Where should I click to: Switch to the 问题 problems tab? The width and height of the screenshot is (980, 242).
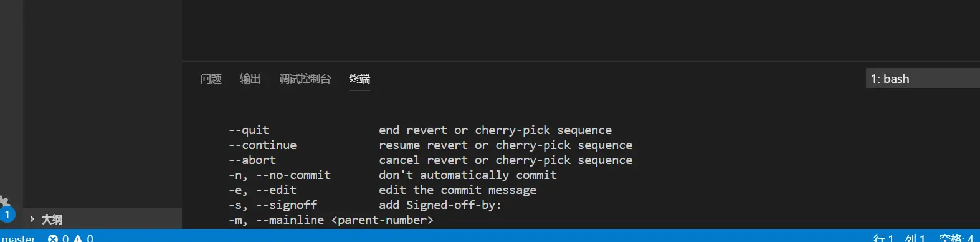211,79
